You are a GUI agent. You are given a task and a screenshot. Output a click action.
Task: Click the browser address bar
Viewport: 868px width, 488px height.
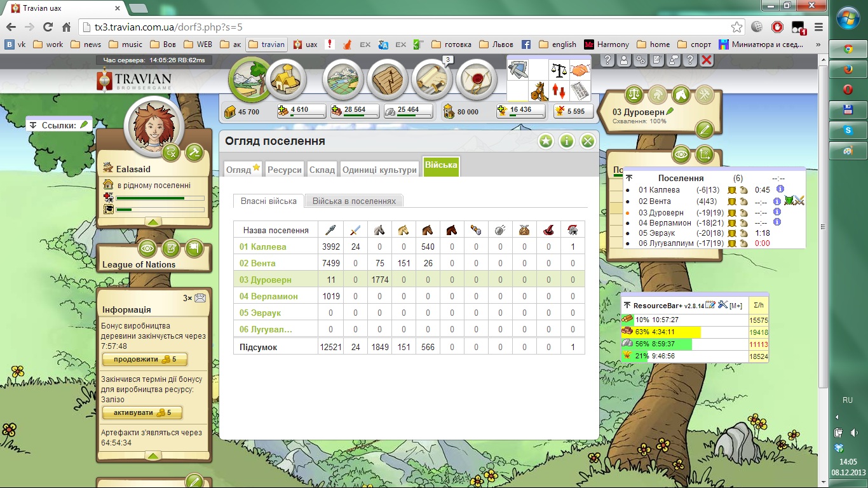pyautogui.click(x=407, y=27)
